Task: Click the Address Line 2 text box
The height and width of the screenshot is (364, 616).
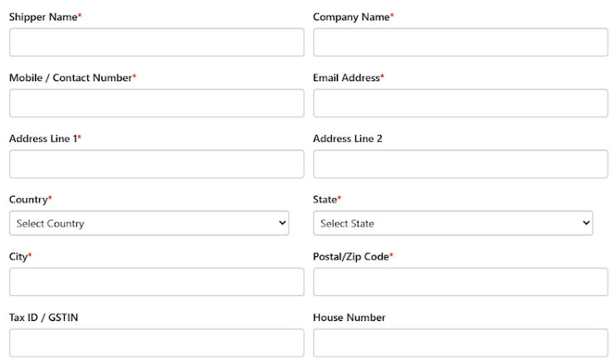Action: pos(460,164)
